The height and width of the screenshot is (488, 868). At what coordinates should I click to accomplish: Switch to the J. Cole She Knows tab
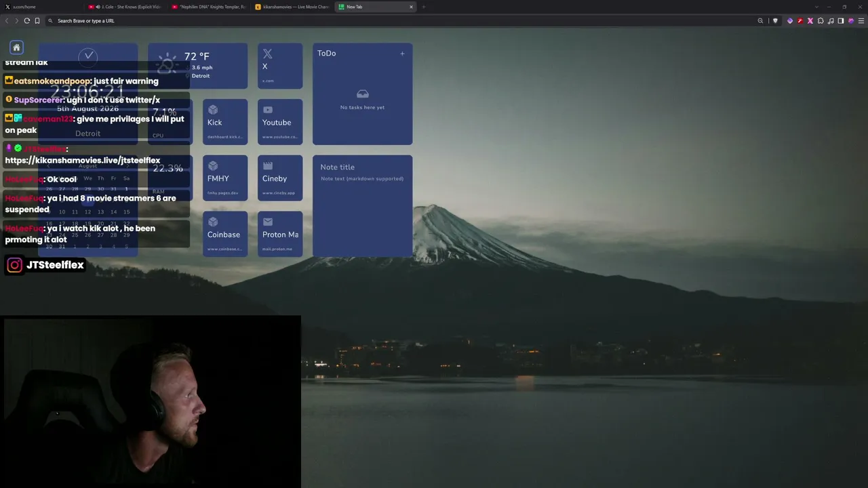[x=125, y=7]
